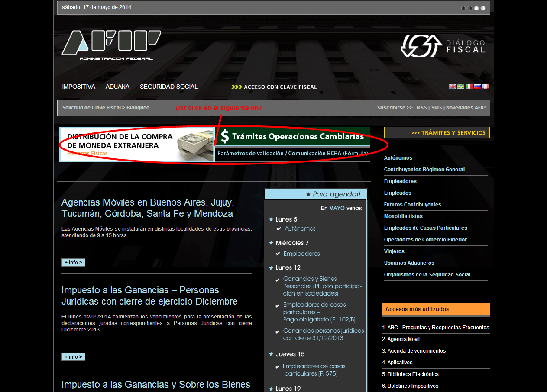Select the French flag language
The image size is (547, 392).
pyautogui.click(x=486, y=87)
